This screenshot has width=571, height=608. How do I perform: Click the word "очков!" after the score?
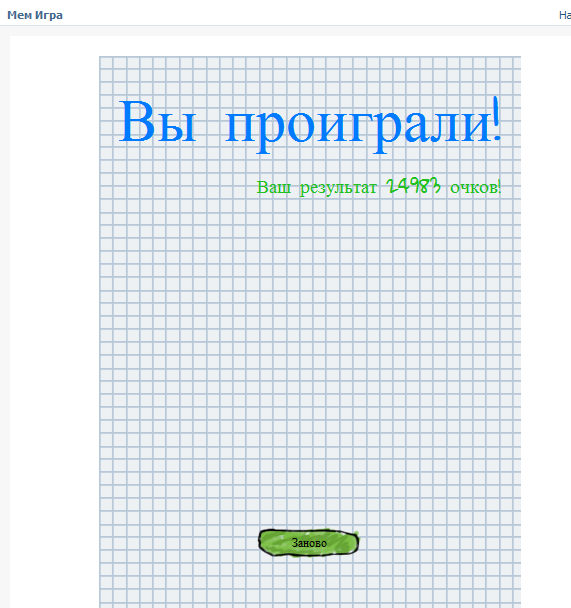click(x=476, y=187)
